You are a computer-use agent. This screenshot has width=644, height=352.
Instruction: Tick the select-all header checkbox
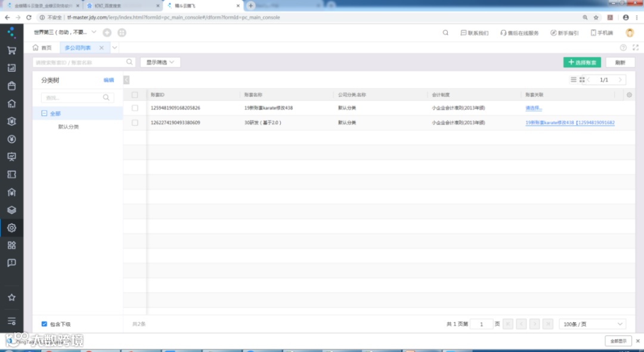[x=135, y=95]
